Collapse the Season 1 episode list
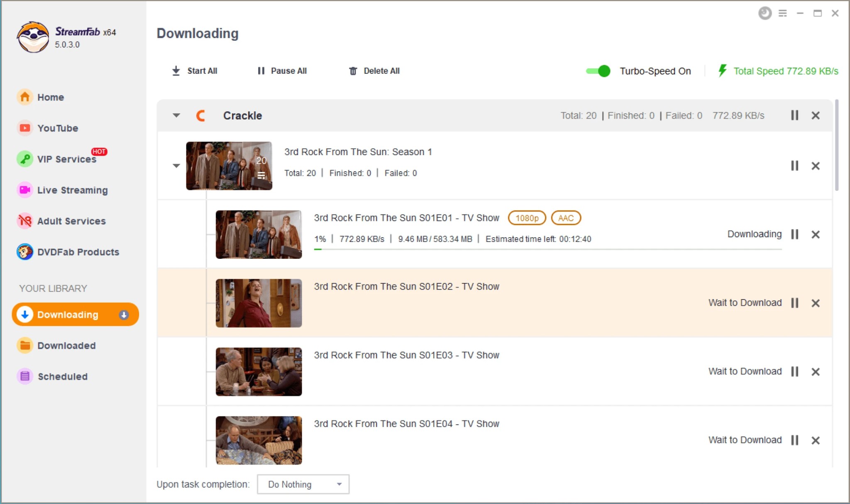 (176, 166)
